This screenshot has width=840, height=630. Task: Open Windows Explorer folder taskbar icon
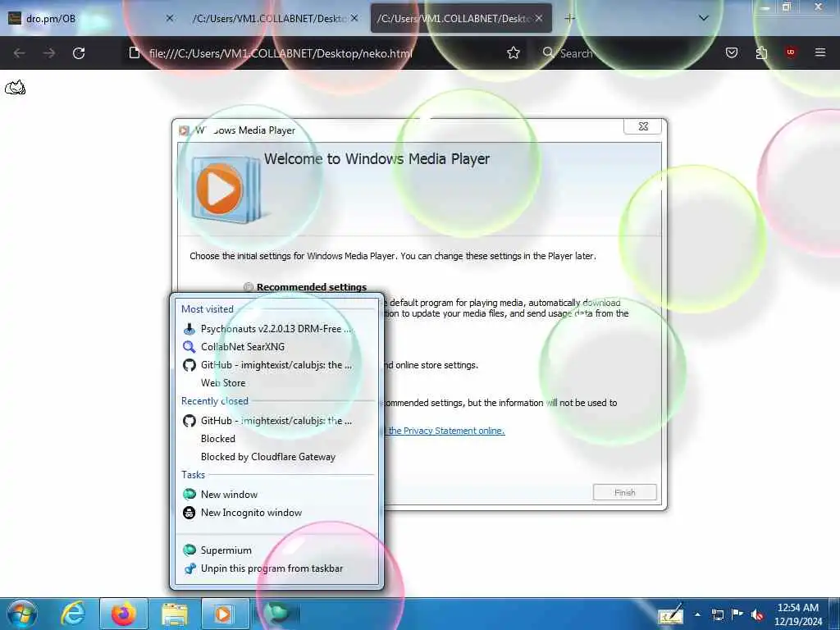pyautogui.click(x=175, y=614)
